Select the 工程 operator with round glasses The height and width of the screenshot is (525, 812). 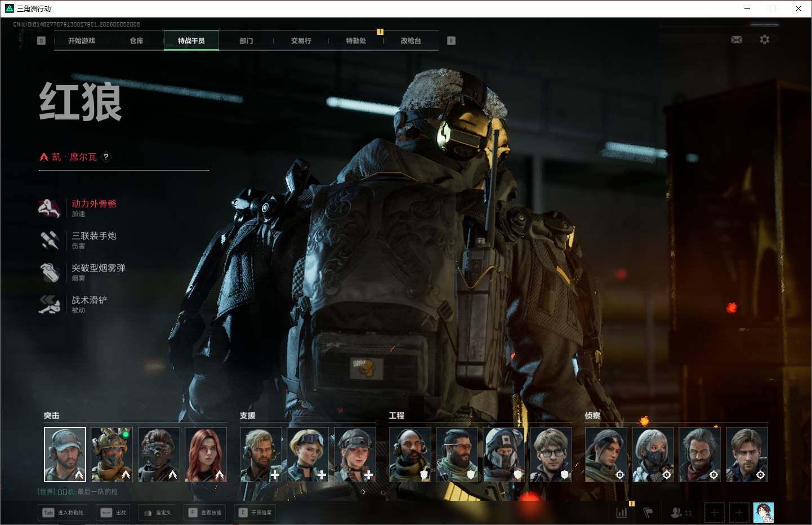(x=551, y=455)
